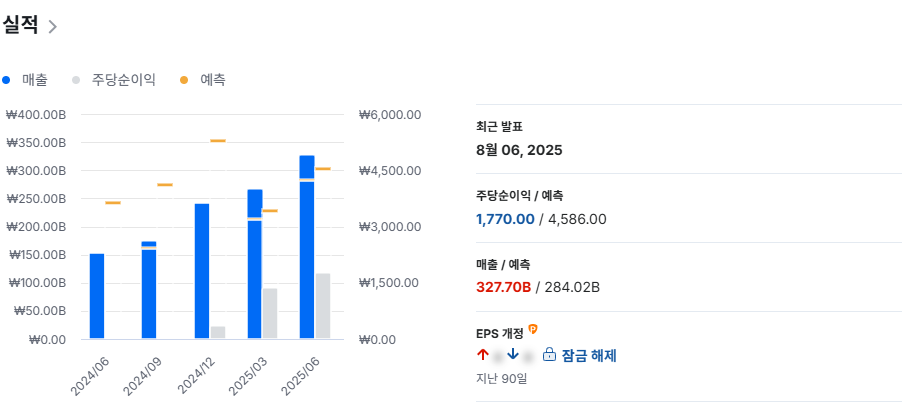Viewport: 908px width, 410px height.
Task: Click the padlock icon next to 잠금 해제
Action: [549, 355]
